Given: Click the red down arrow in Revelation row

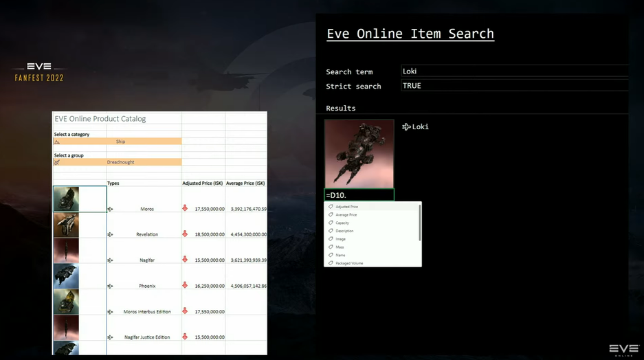Looking at the screenshot, I should click(185, 234).
